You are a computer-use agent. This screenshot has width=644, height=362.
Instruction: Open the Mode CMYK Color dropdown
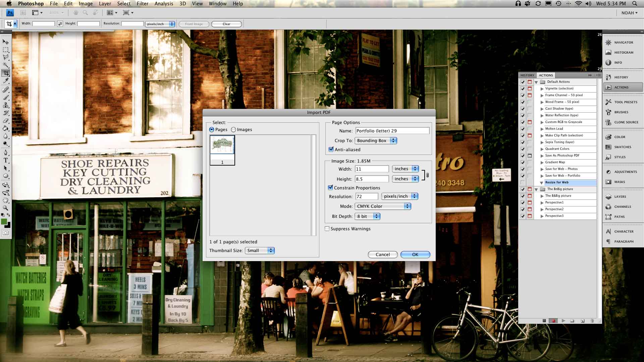click(x=383, y=206)
